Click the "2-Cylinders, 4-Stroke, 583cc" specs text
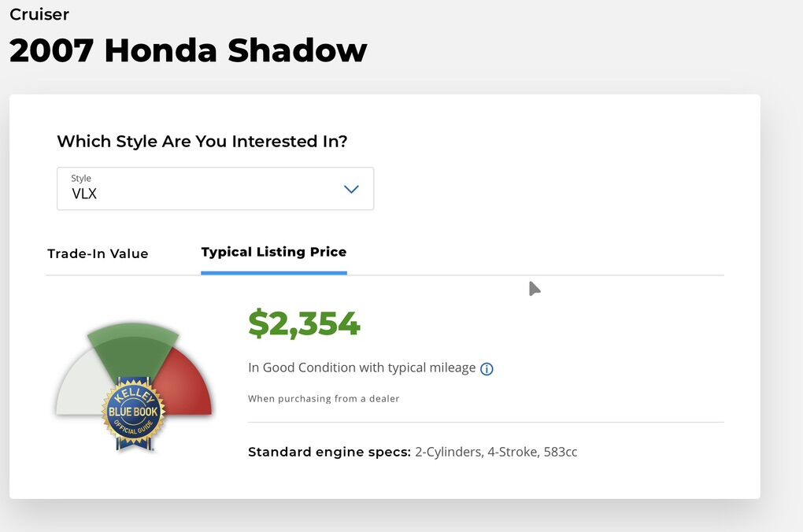Screen dimensions: 803x532 [496, 453]
